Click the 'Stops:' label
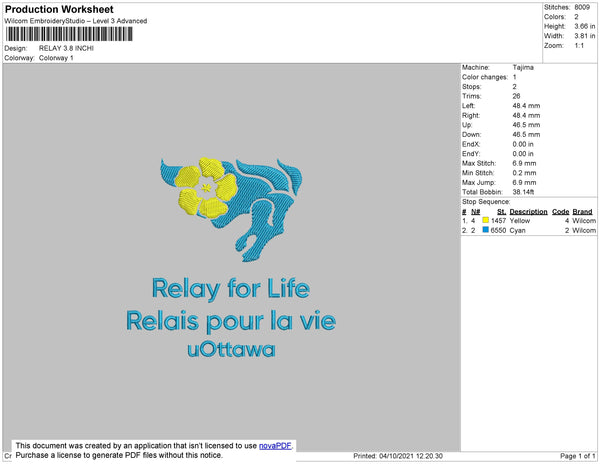This screenshot has height=464, width=600. pyautogui.click(x=471, y=87)
